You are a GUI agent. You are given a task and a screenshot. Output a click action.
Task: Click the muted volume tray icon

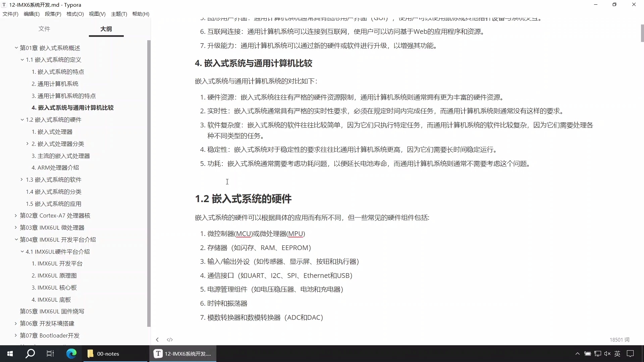(x=607, y=354)
